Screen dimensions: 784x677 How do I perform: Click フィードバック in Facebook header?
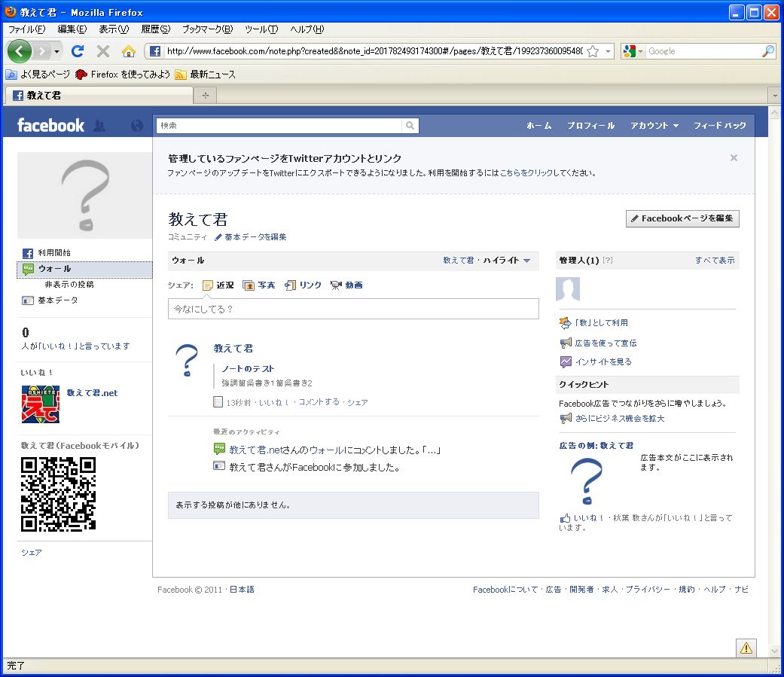point(719,126)
